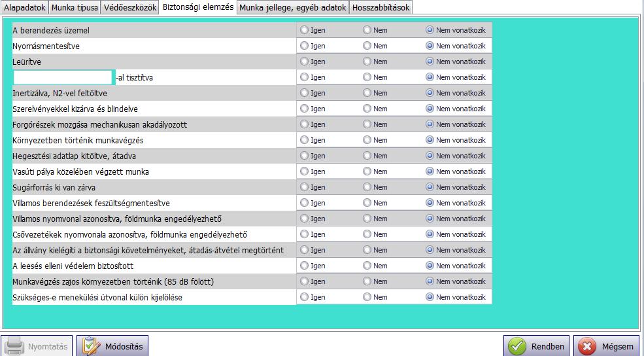Select Igen for 'Szükséges-e menekülési útvonal külön kijelölése'
The height and width of the screenshot is (356, 644).
coord(313,297)
